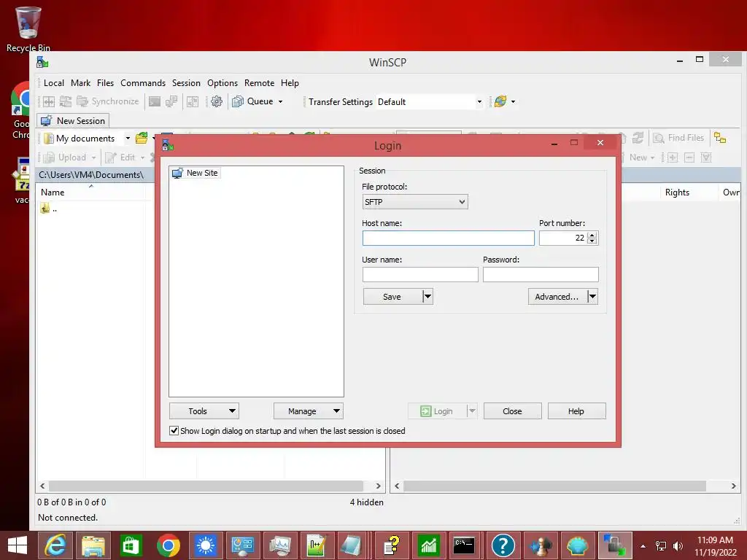The width and height of the screenshot is (747, 560).
Task: Click the Host name input field
Action: (x=449, y=238)
